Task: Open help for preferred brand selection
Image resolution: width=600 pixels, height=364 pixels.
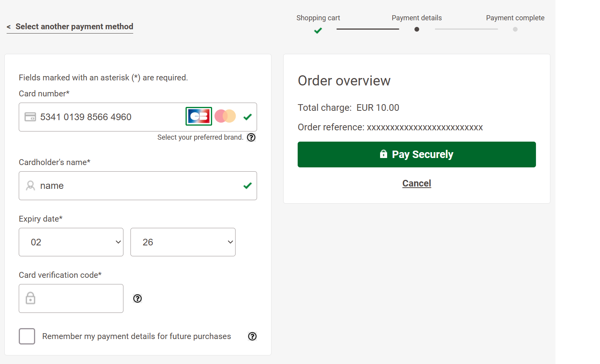Action: point(251,137)
